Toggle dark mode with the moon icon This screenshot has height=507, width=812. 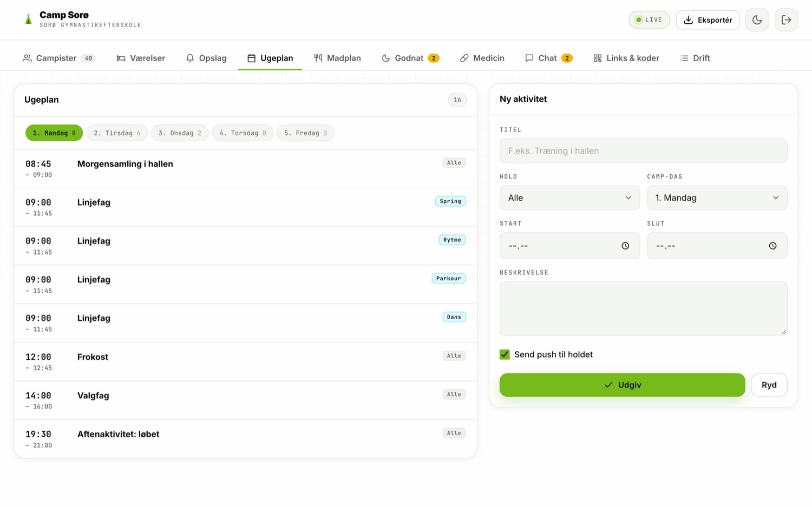[757, 20]
